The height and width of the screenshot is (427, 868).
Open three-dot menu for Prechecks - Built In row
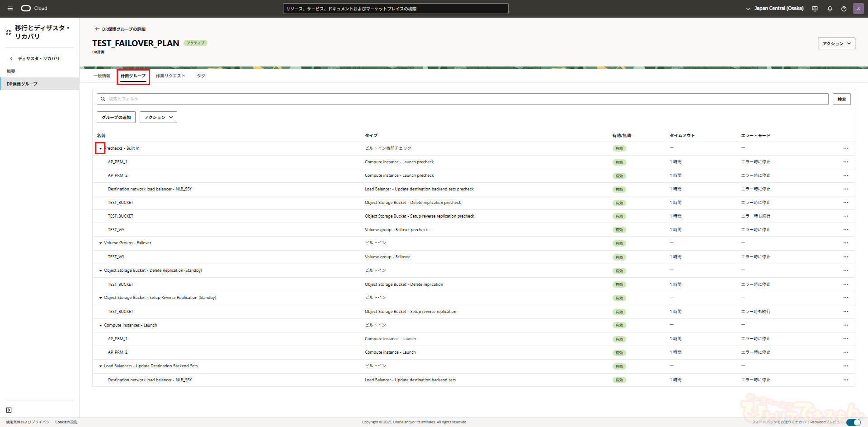point(845,148)
